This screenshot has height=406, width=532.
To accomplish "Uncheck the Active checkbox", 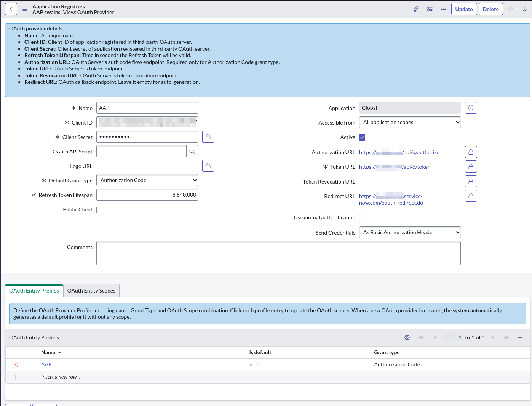I will [362, 137].
